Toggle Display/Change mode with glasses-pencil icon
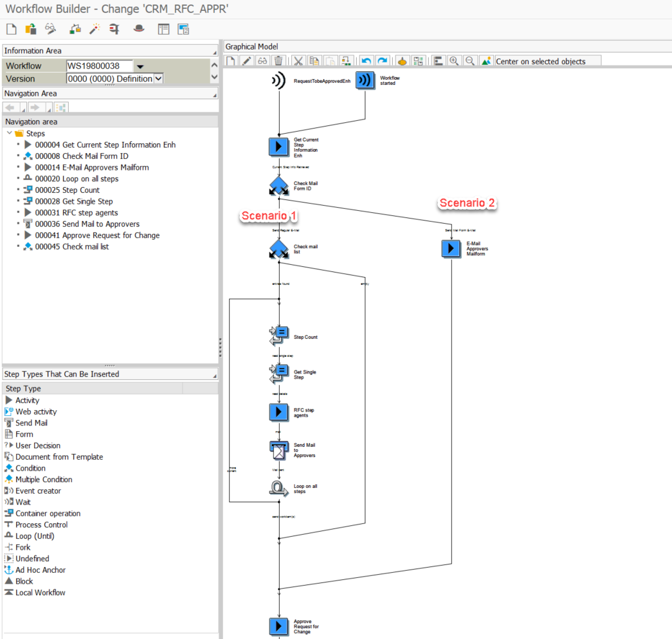Viewport: 672px width, 639px height. click(x=51, y=29)
